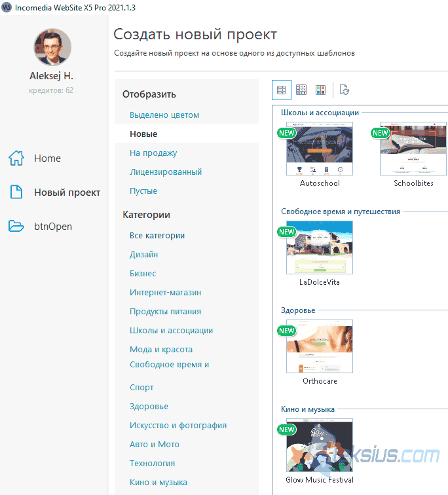The image size is (448, 495).
Task: Click NEW badge on Schoolbites template
Action: coord(380,133)
